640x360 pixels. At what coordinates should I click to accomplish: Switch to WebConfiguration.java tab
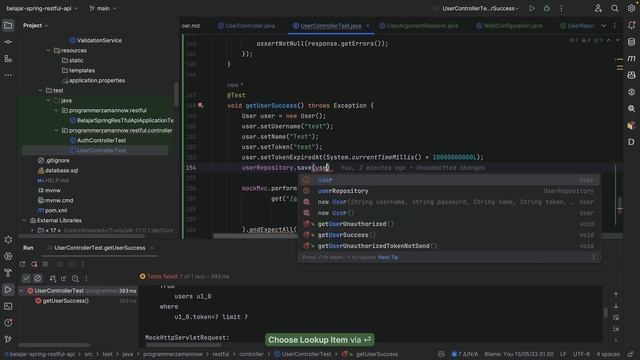tap(509, 26)
